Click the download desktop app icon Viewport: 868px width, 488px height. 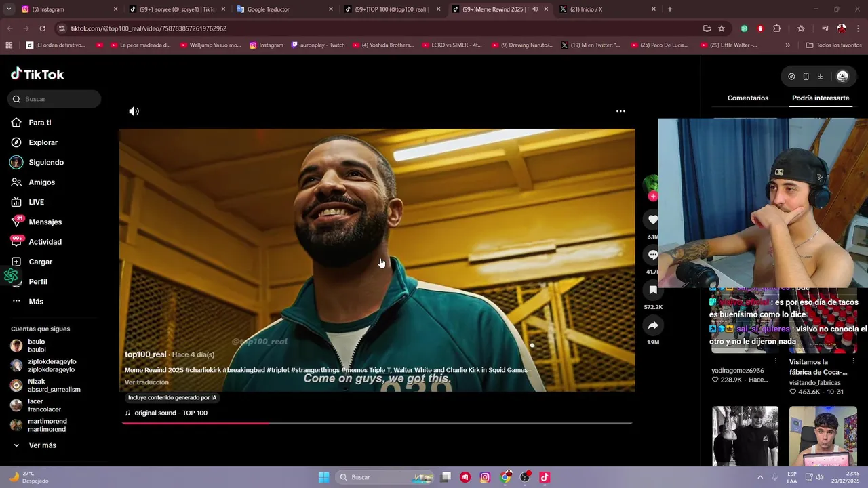coord(820,77)
